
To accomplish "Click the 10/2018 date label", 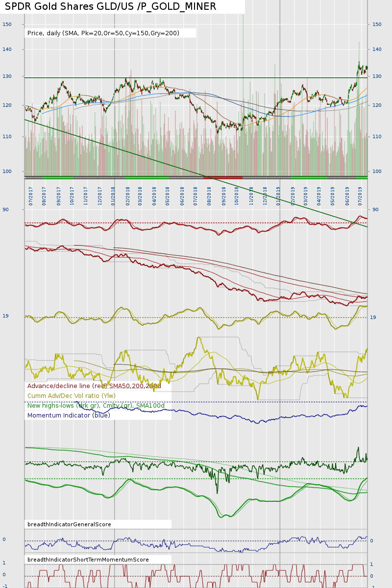I will 237,196.
